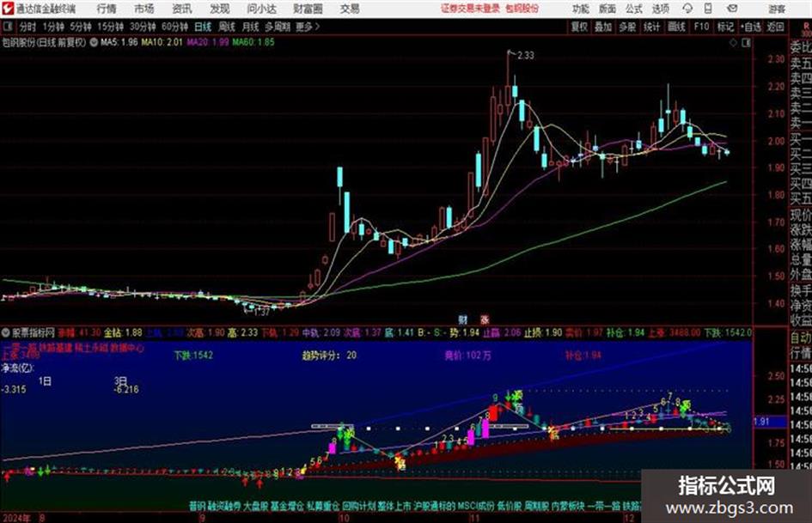Click the 下跌:1542 indicator text

[193, 356]
